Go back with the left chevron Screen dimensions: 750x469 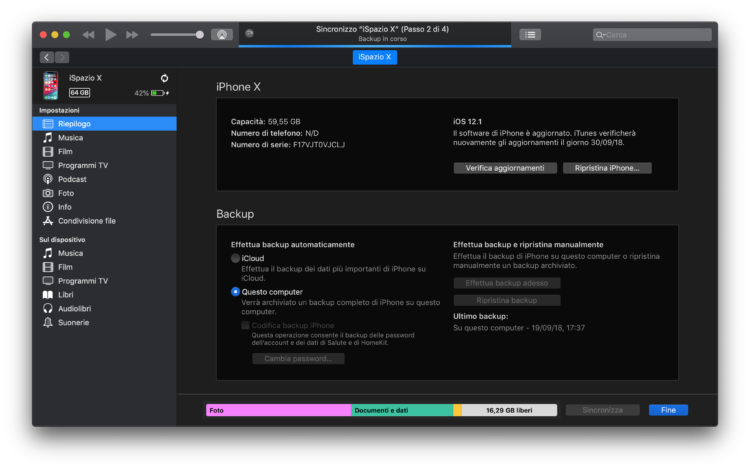tap(47, 57)
